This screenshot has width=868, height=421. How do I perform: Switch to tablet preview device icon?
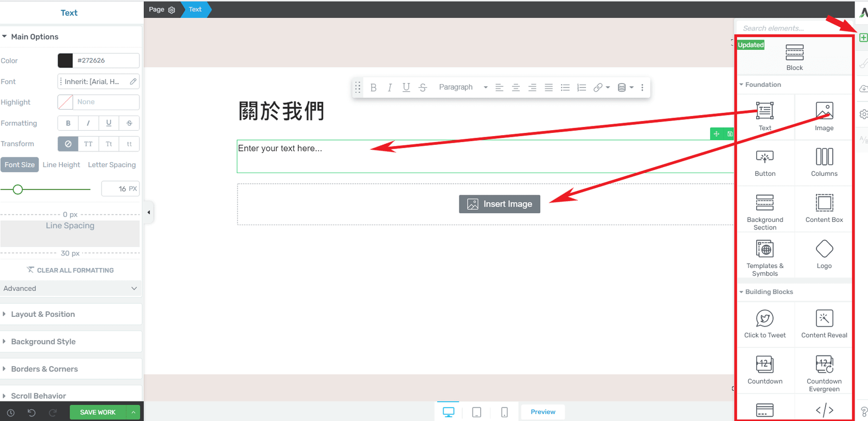(x=476, y=412)
